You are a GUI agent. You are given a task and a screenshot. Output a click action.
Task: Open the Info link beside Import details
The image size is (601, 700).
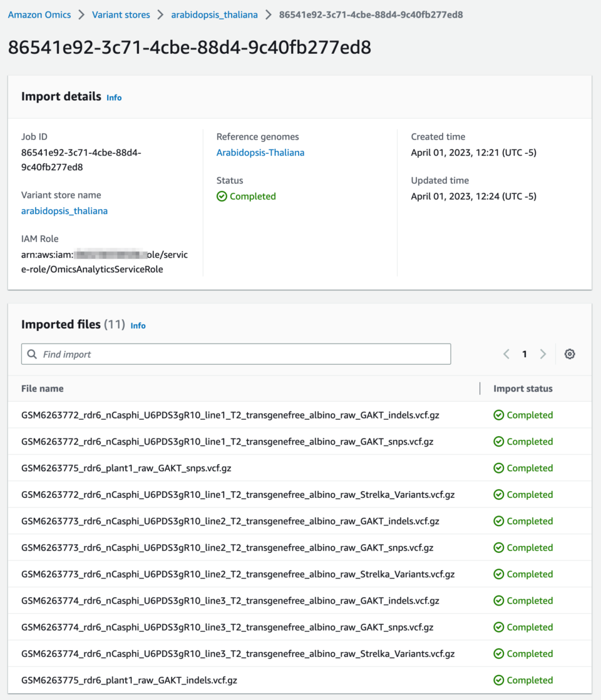(x=114, y=97)
